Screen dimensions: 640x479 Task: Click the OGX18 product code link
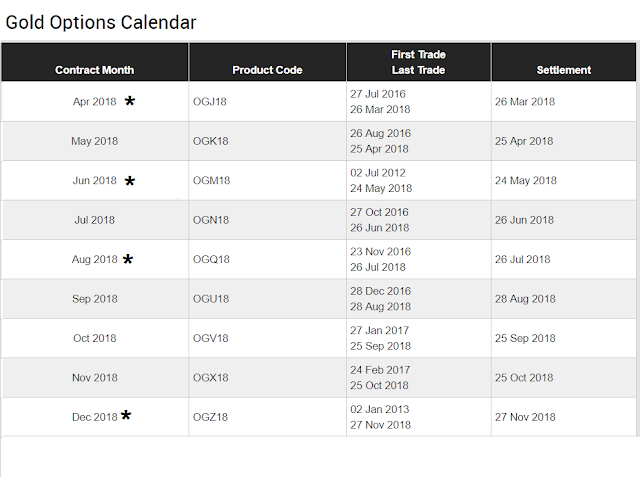pos(211,378)
